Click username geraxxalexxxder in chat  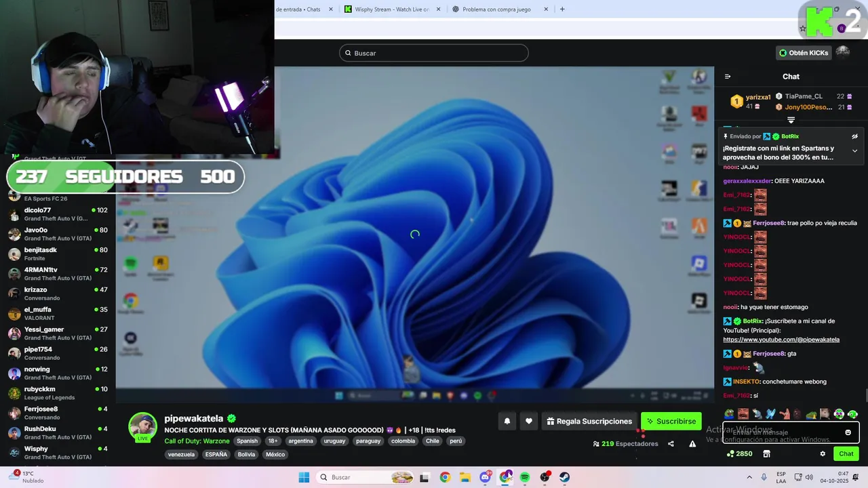[747, 181]
